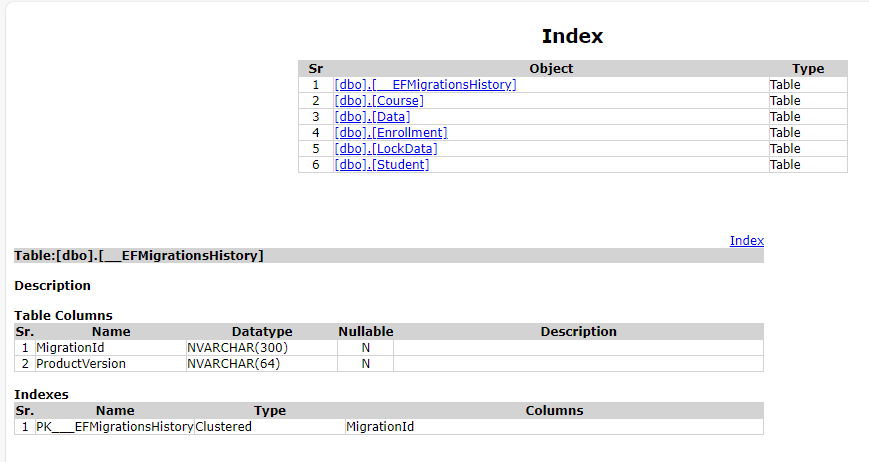The height and width of the screenshot is (462, 869).
Task: Select the PK___EFMigrationsHistory index name
Action: (x=115, y=427)
